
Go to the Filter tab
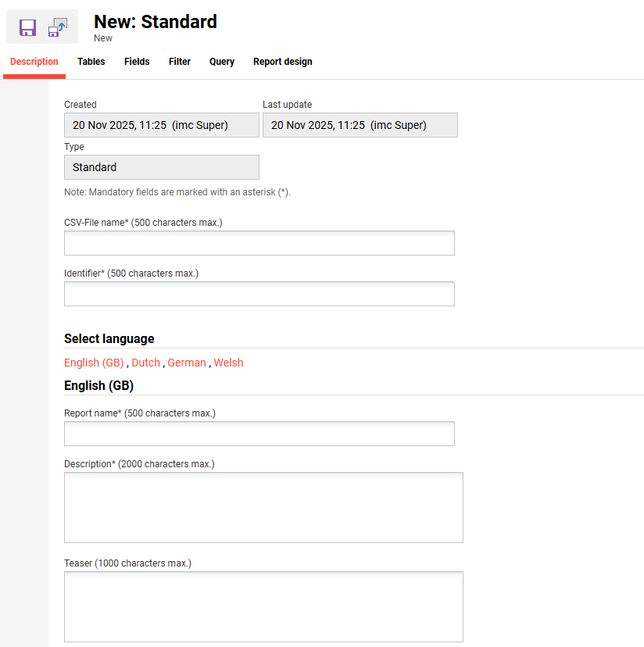(180, 62)
